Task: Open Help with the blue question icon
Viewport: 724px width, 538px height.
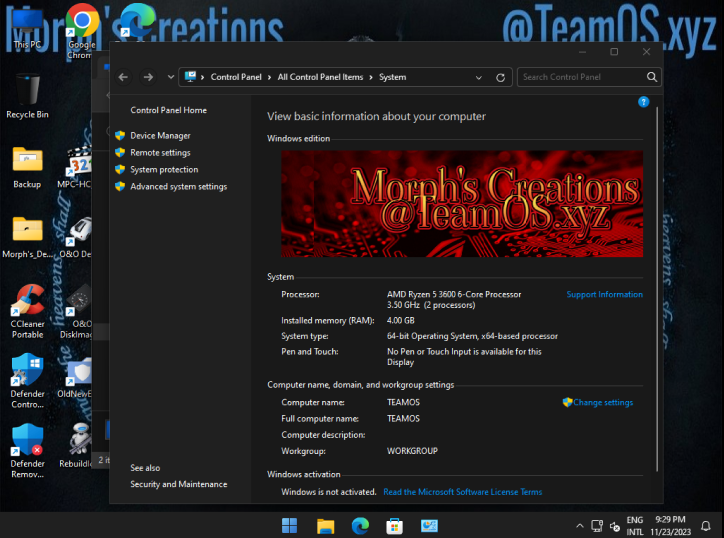Action: [643, 102]
